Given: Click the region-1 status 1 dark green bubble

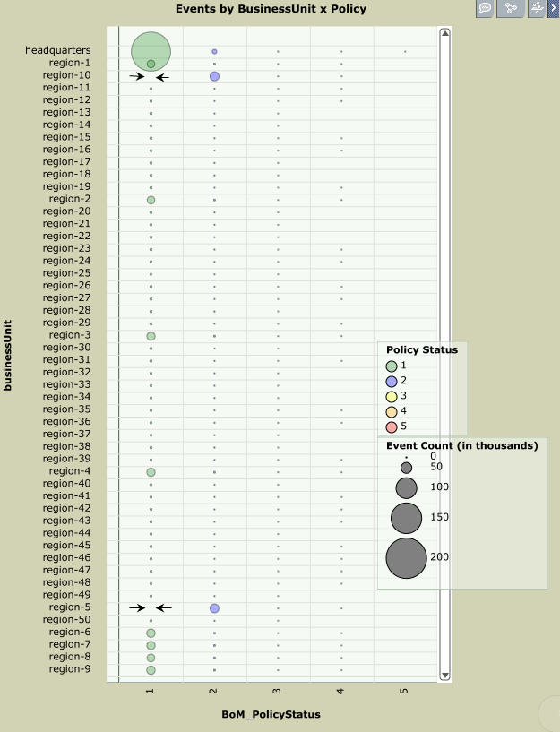Looking at the screenshot, I should click(x=151, y=64).
